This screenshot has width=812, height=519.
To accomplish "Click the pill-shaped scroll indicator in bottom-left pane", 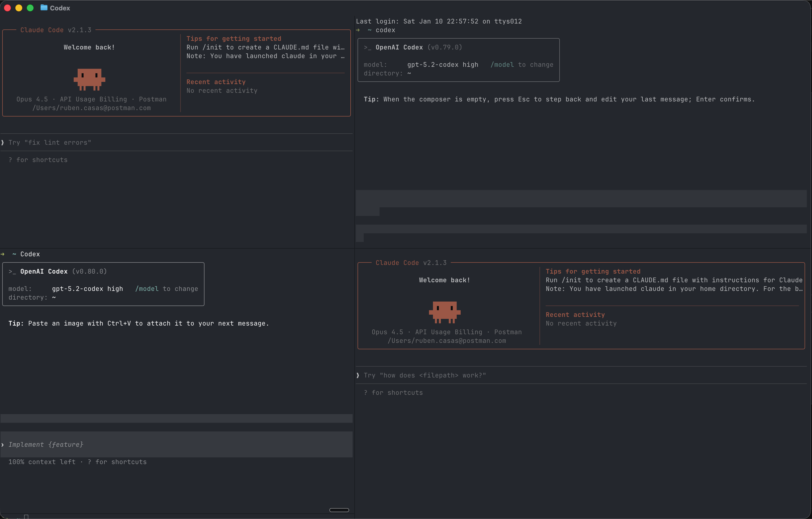I will [x=339, y=510].
